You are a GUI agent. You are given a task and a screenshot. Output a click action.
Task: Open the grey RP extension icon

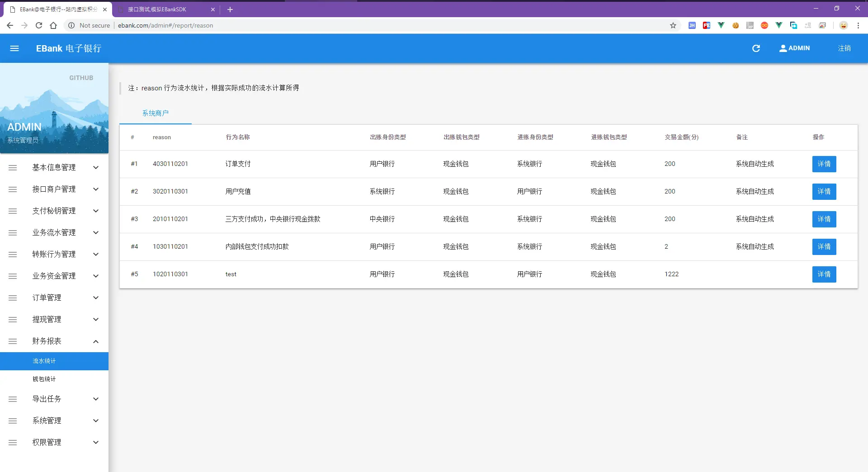[750, 25]
